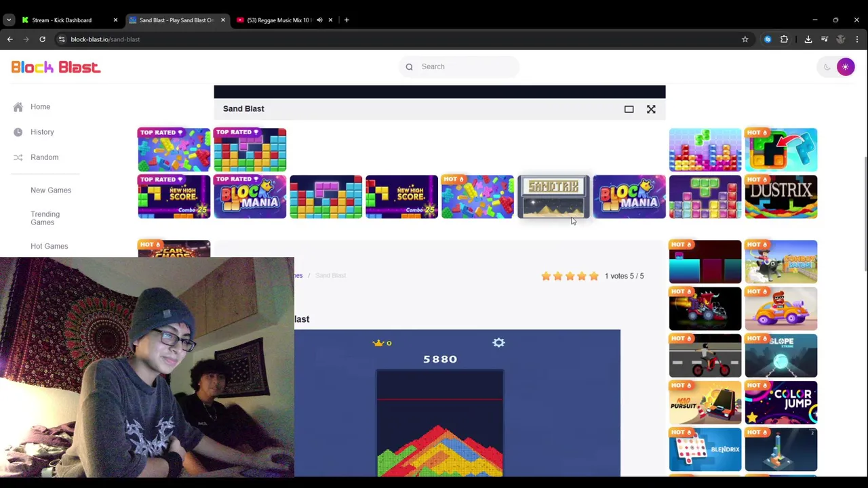
Task: Open History in the sidebar
Action: point(42,132)
